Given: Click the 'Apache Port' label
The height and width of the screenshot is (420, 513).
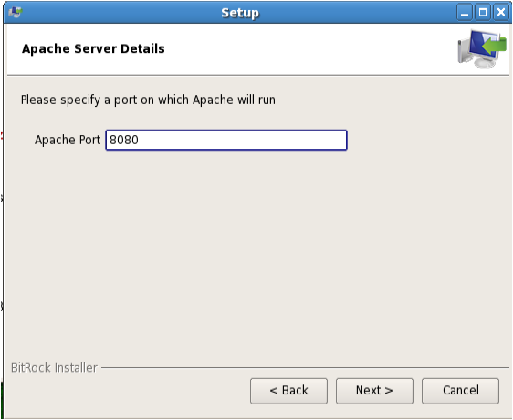Looking at the screenshot, I should pos(68,140).
